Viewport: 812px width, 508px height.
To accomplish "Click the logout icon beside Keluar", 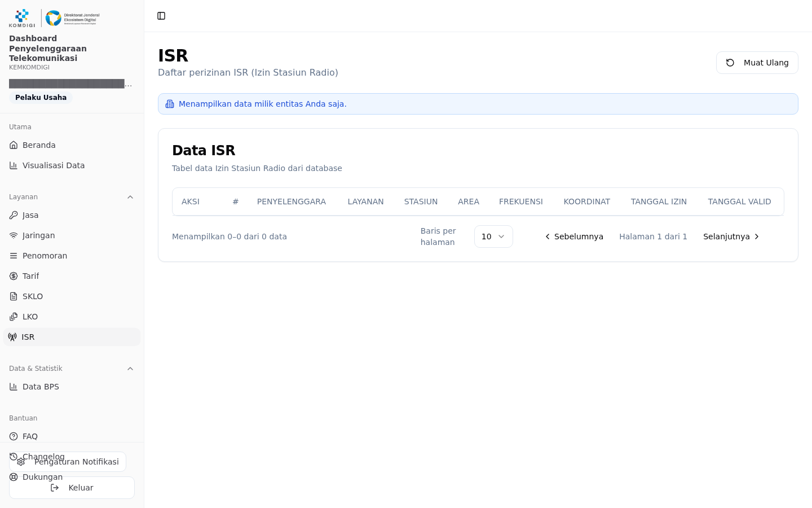I will (55, 488).
